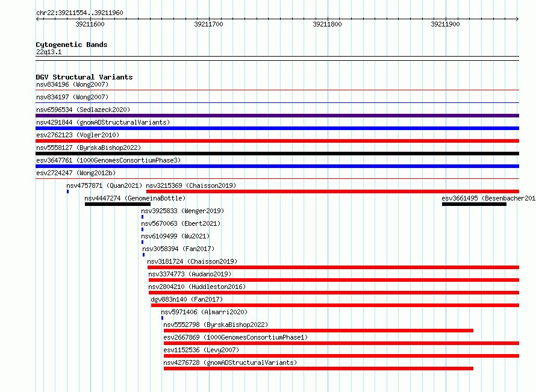The height and width of the screenshot is (392, 536).
Task: Click small blue marker under nsv6109499
Action: coord(143,242)
